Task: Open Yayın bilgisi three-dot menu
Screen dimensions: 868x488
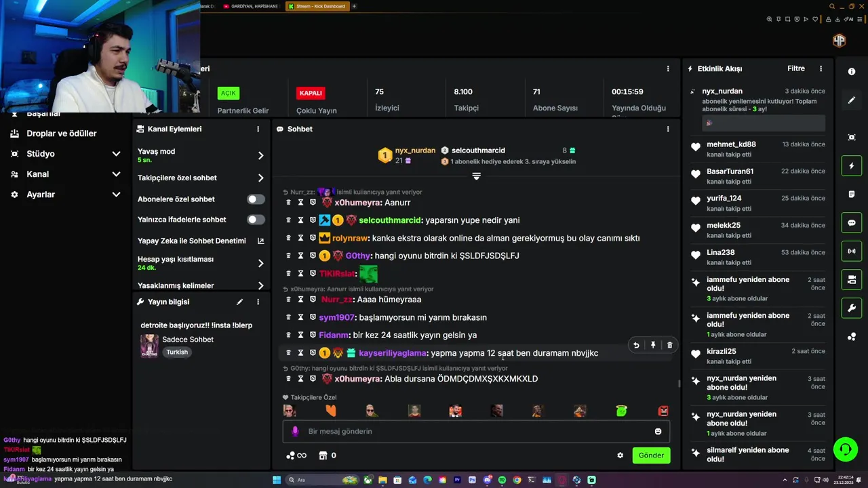Action: [x=258, y=302]
